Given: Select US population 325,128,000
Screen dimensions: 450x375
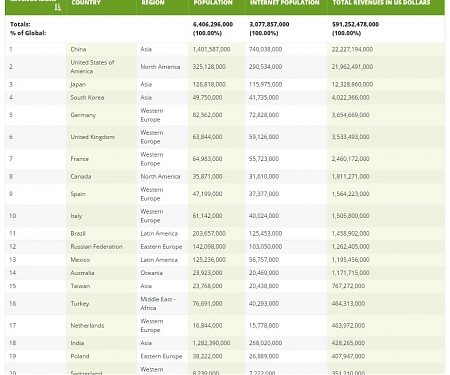Looking at the screenshot, I should pyautogui.click(x=209, y=67).
